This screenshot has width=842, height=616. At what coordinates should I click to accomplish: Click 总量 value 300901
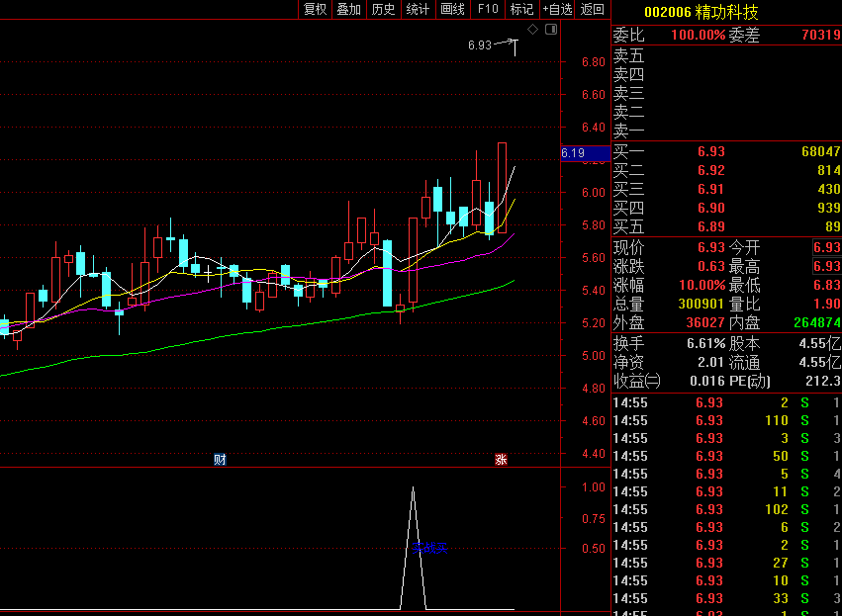702,305
